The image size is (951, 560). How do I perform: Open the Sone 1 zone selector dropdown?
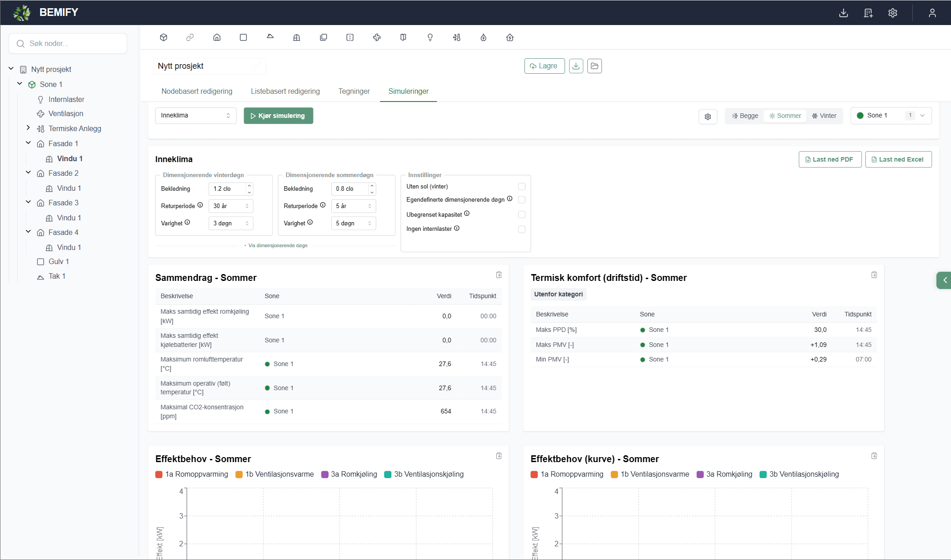click(891, 116)
